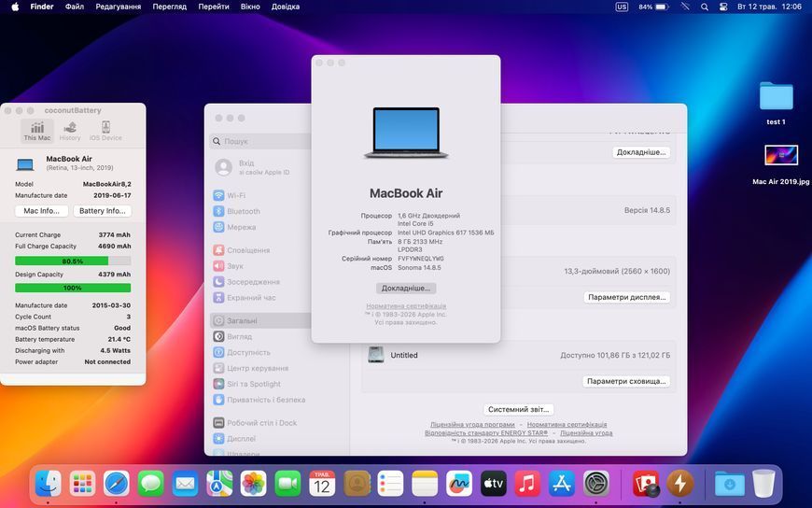Open coconutBattery icon in the Dock
Viewport: 812px width, 508px height.
click(680, 484)
